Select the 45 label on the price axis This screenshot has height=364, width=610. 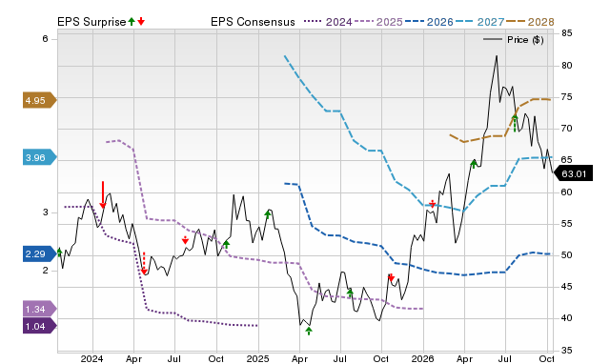coord(566,287)
